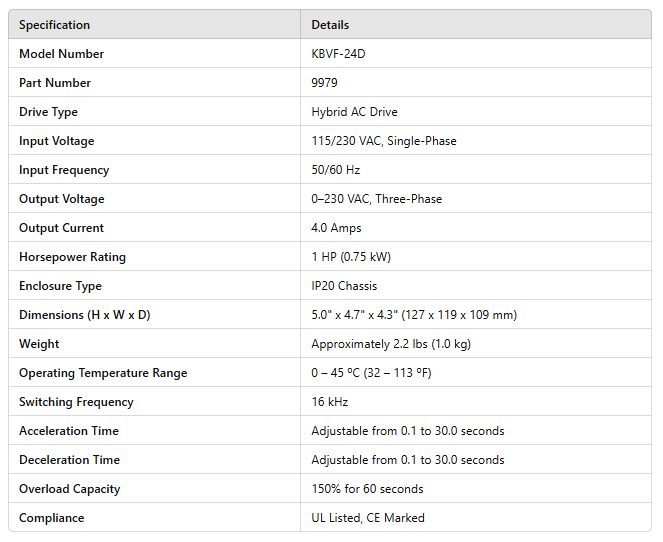Click the 50/60 Hz frequency value
663x542 pixels.
(336, 170)
